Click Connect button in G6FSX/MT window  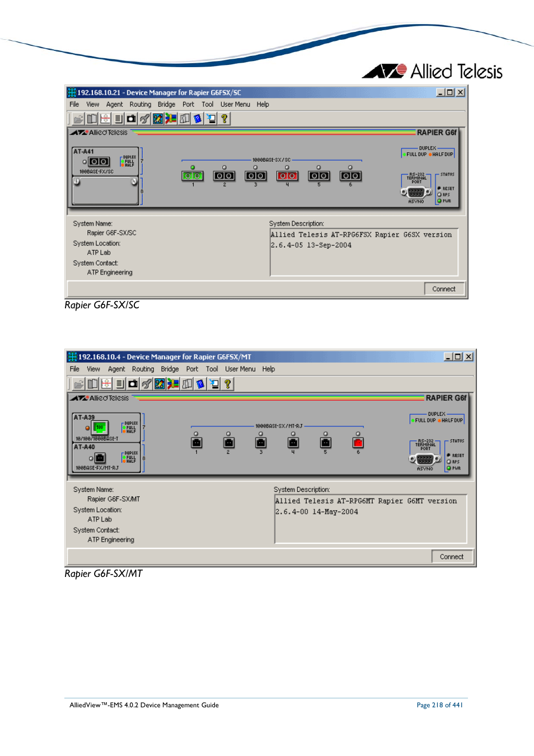452,556
